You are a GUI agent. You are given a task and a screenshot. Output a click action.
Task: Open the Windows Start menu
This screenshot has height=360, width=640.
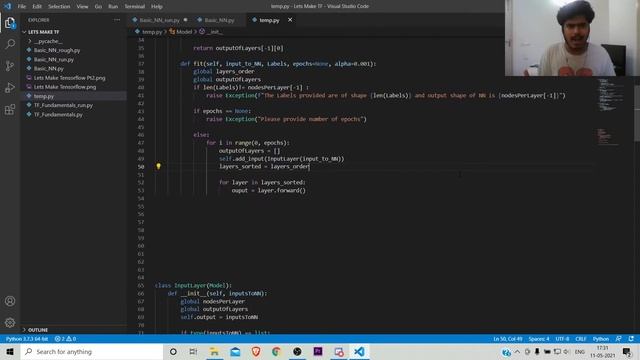(10, 352)
